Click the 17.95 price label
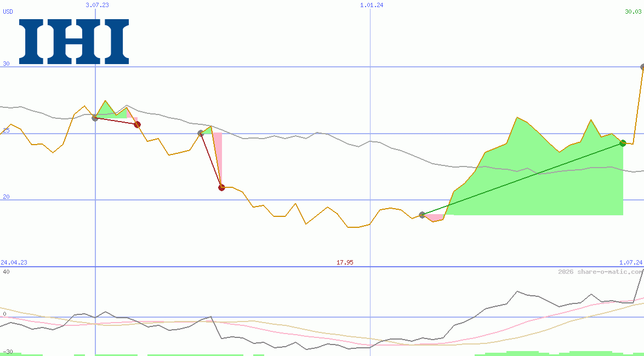This screenshot has width=644, height=356. (345, 262)
